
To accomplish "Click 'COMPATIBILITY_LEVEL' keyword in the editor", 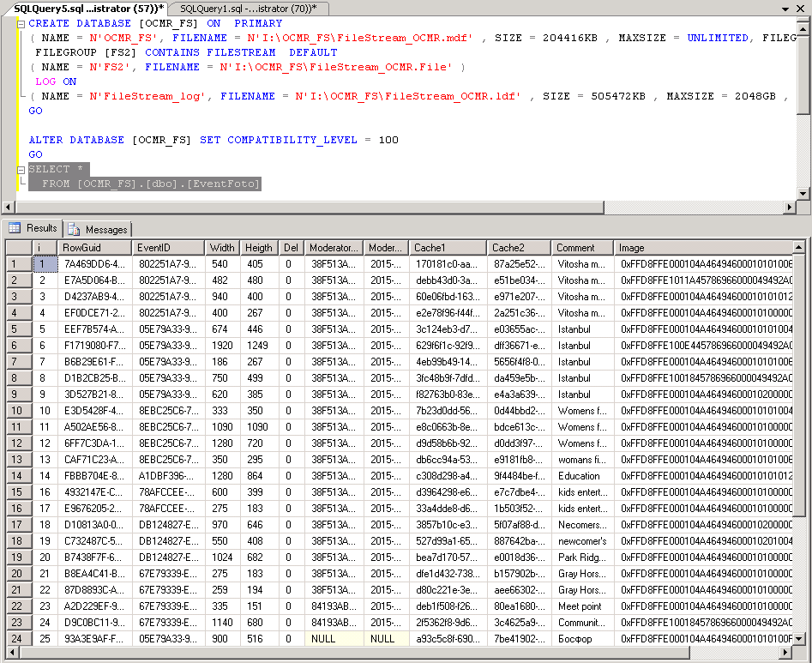I will click(292, 140).
